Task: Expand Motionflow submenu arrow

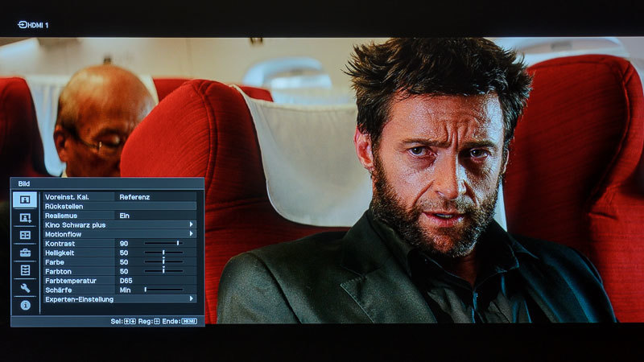Action: pyautogui.click(x=191, y=234)
